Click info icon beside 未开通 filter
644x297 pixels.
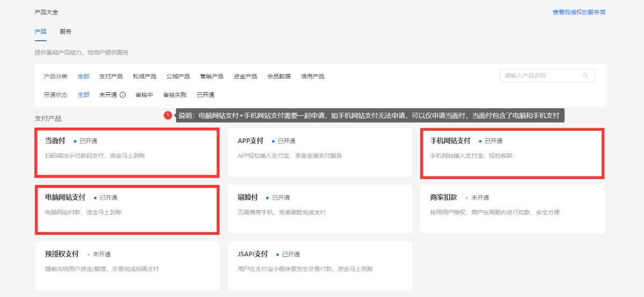tap(122, 95)
